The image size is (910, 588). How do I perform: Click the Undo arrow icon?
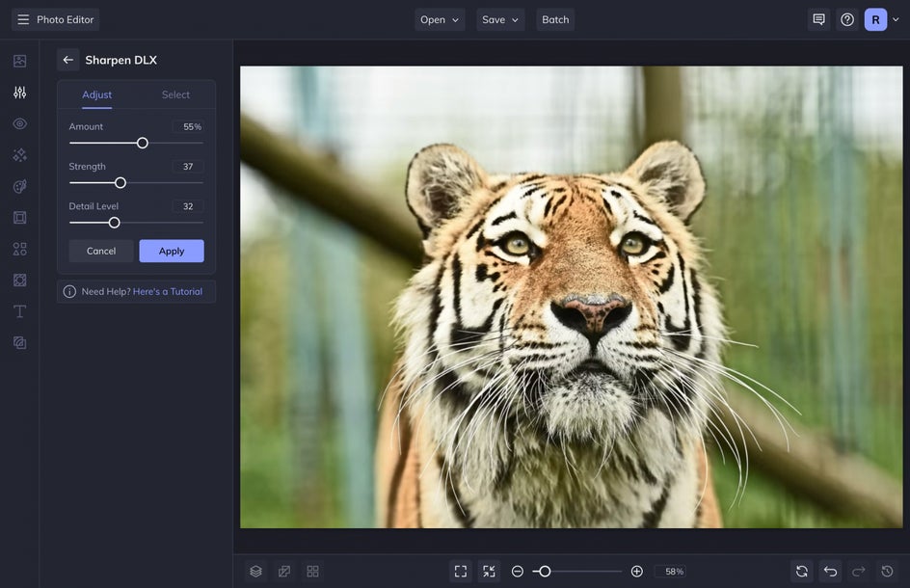pyautogui.click(x=830, y=572)
